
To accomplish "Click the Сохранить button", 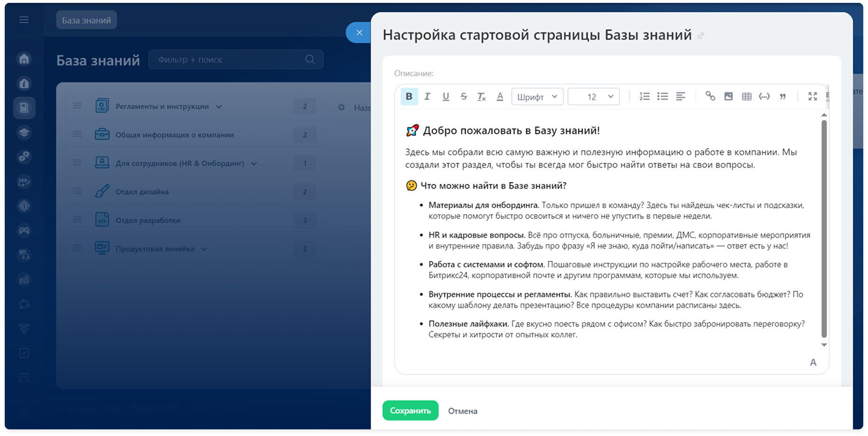I will pyautogui.click(x=410, y=410).
